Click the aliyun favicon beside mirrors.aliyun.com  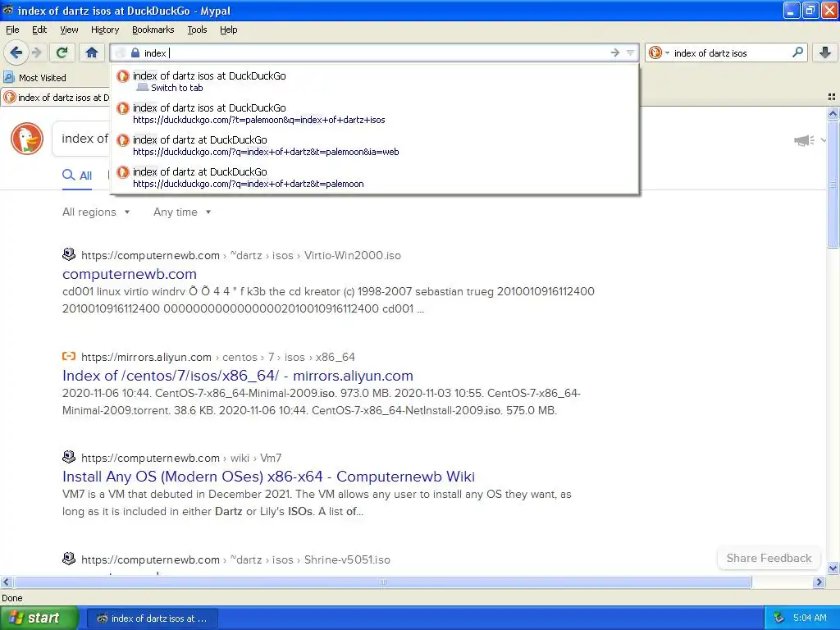pyautogui.click(x=69, y=356)
